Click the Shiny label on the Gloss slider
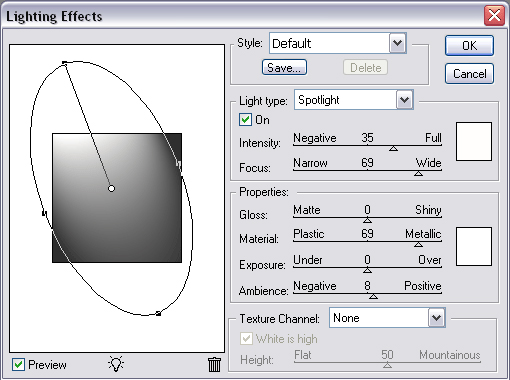Viewport: 510px width, 380px height. click(428, 210)
